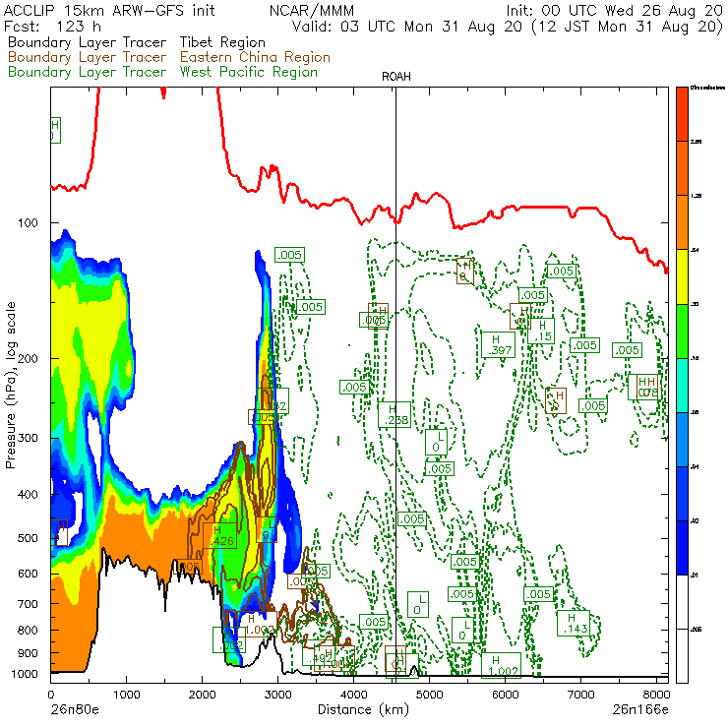
Task: Click the green 'H .15' contour label
Action: 541,331
